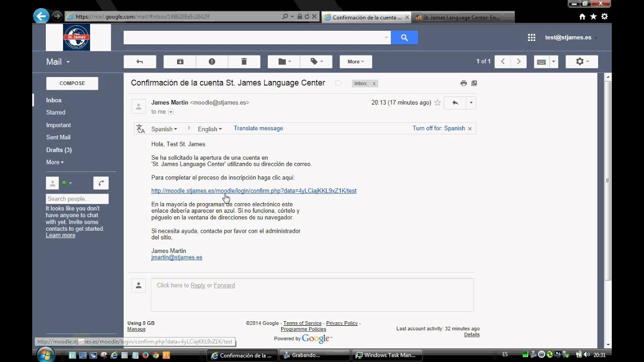The height and width of the screenshot is (362, 644).
Task: Click the IE forward navigation arrow
Action: pos(57,16)
